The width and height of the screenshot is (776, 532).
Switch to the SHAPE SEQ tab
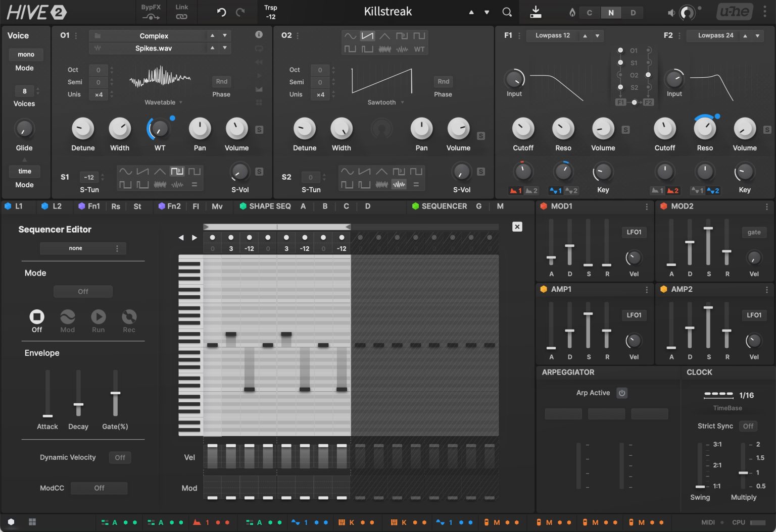(269, 206)
